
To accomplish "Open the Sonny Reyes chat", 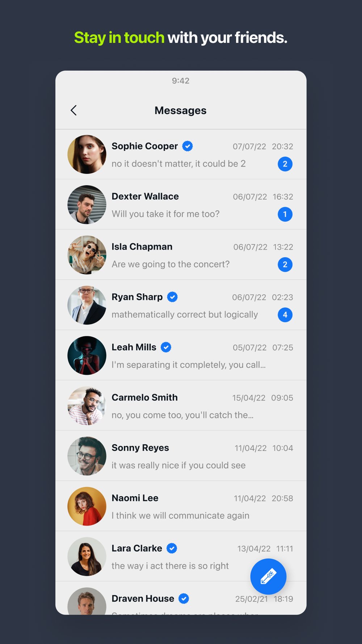I will (x=181, y=456).
